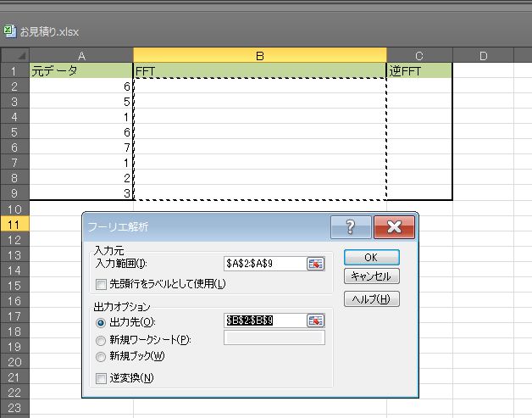Select the 新規ワークシート radio button
532x418 pixels.
click(x=102, y=338)
